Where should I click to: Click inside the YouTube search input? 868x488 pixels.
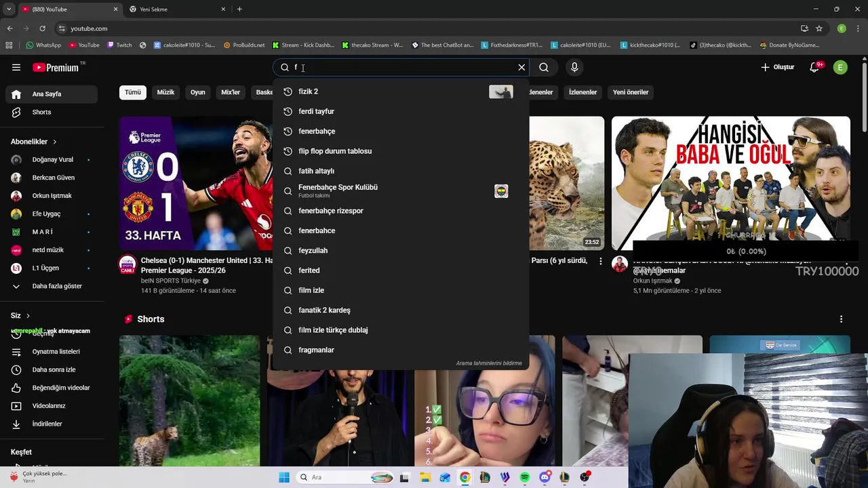403,67
